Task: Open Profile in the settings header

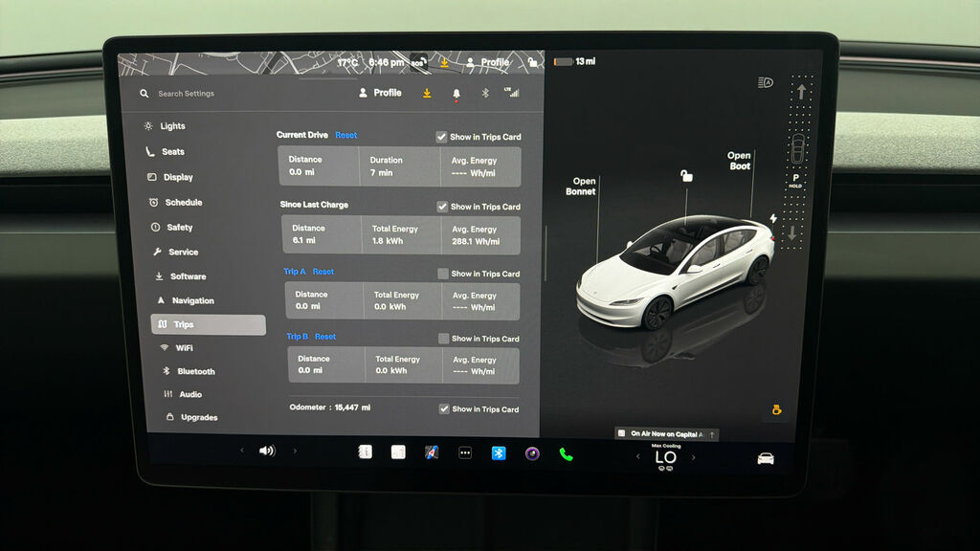Action: (380, 93)
